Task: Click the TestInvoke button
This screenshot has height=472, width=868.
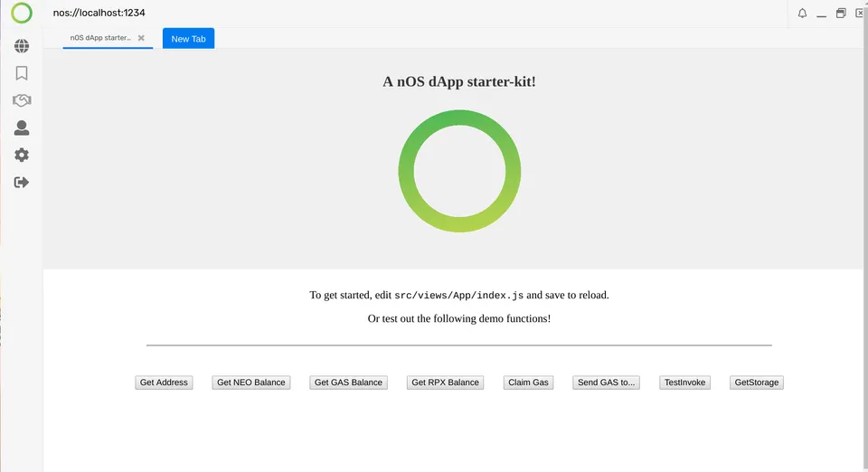Action: 684,382
